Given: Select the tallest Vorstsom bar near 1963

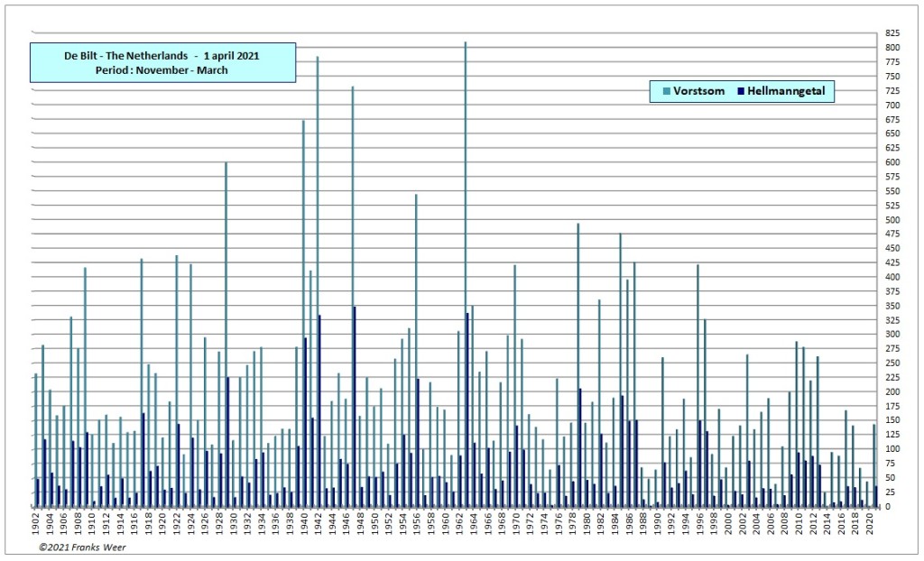Looking at the screenshot, I should tap(466, 271).
